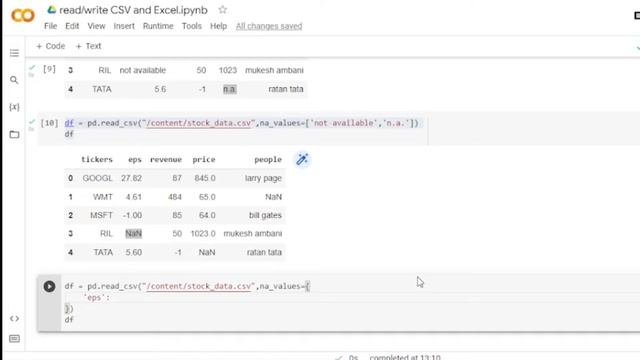Click the Colab logo icon
The image size is (640, 360).
pos(23,16)
